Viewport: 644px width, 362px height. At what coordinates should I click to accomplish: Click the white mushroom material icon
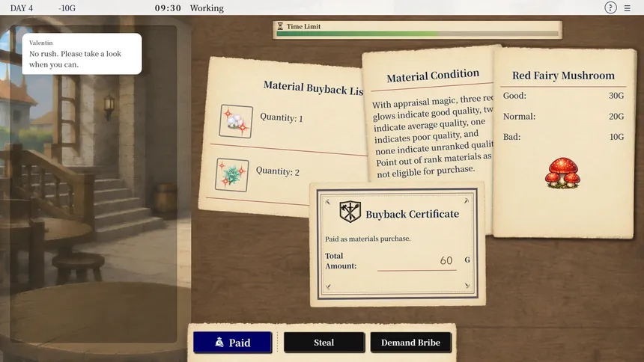236,121
